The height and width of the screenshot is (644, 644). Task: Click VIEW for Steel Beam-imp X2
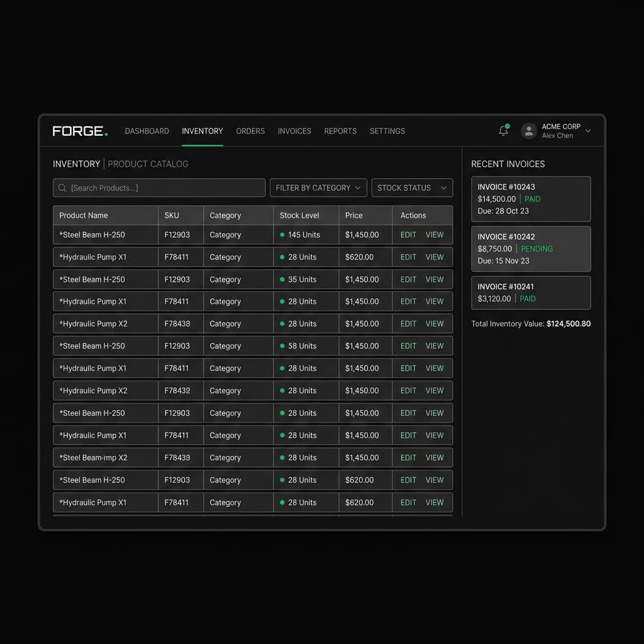(x=435, y=458)
